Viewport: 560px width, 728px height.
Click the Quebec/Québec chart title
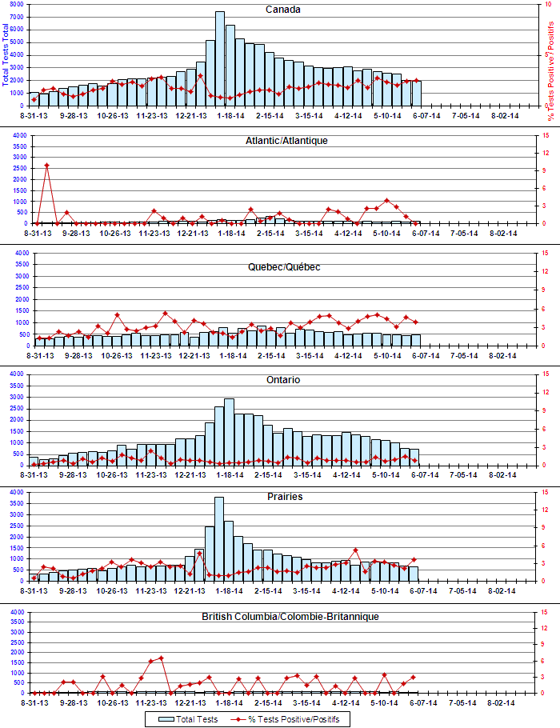tap(283, 266)
